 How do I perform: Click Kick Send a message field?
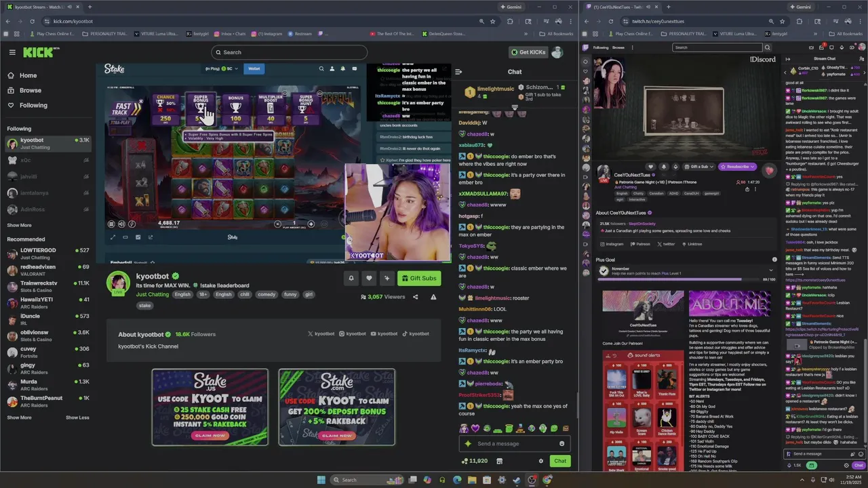pyautogui.click(x=514, y=444)
